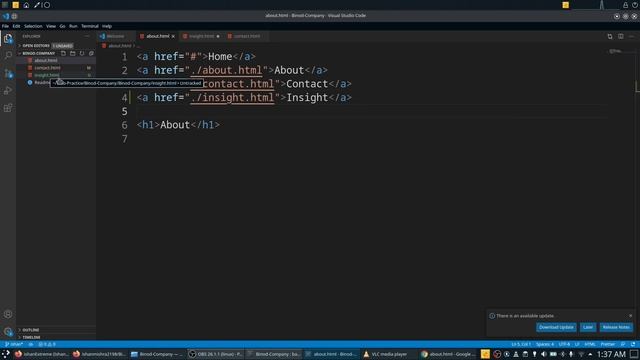Open the Explorer view in activity bar
The image size is (640, 360).
(8, 39)
